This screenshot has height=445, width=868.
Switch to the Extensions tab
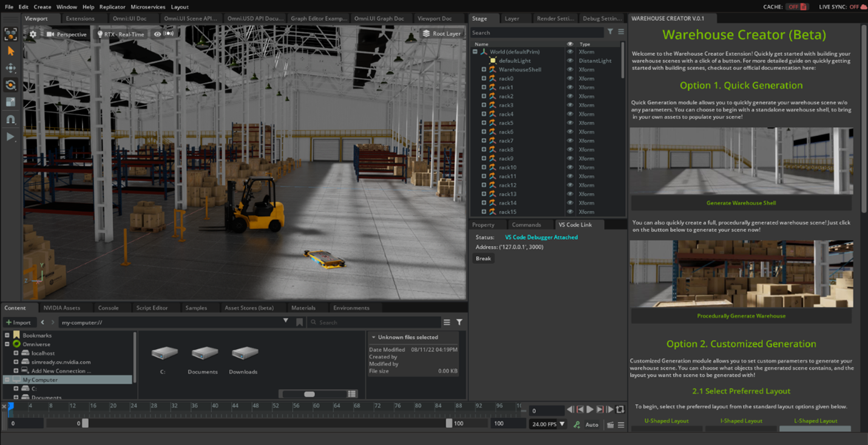80,18
